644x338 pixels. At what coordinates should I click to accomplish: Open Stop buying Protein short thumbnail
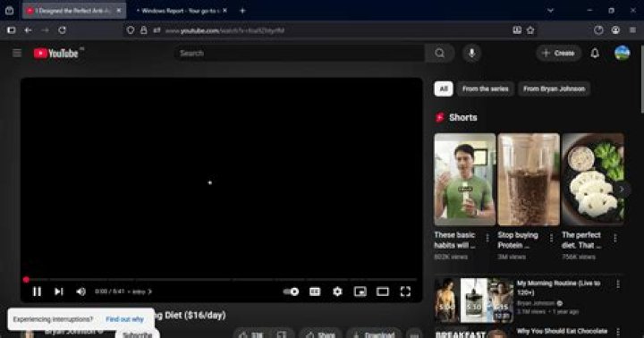(x=529, y=180)
